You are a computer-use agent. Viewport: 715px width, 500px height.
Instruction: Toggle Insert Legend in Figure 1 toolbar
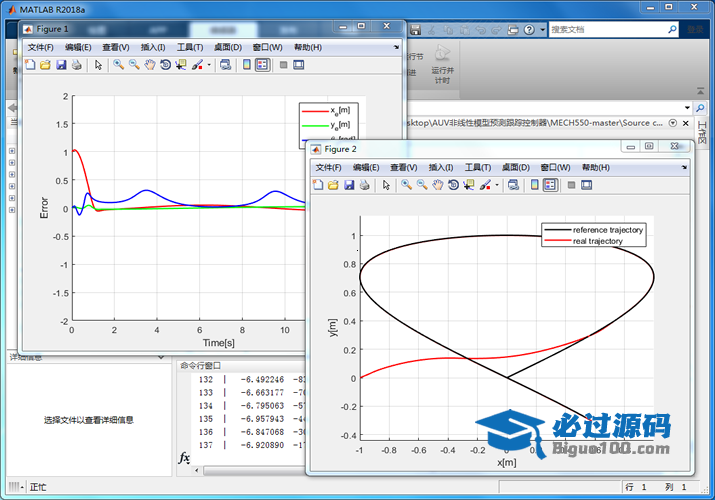pyautogui.click(x=263, y=65)
